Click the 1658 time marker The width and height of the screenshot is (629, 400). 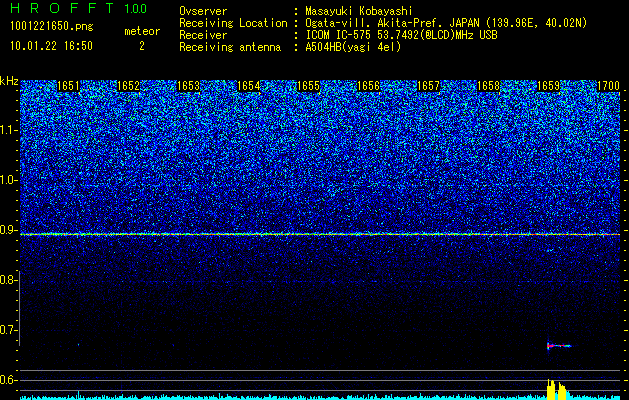[x=488, y=86]
